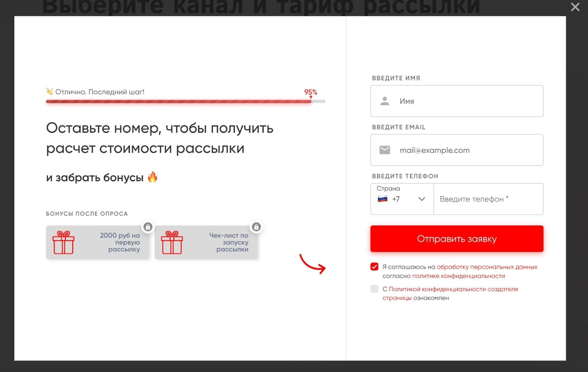Image resolution: width=588 pixels, height=372 pixels.
Task: Click the gift icon on the чек-лист bonus
Action: pyautogui.click(x=173, y=242)
